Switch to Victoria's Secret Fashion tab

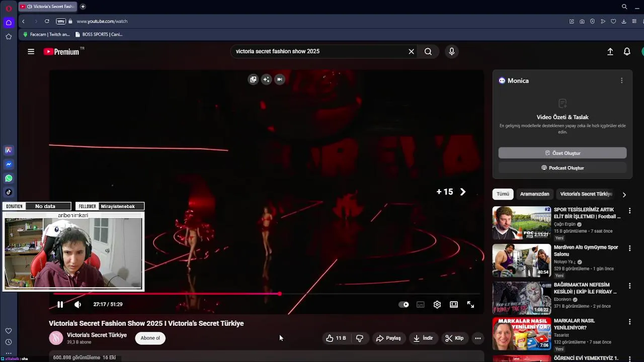coord(48,7)
